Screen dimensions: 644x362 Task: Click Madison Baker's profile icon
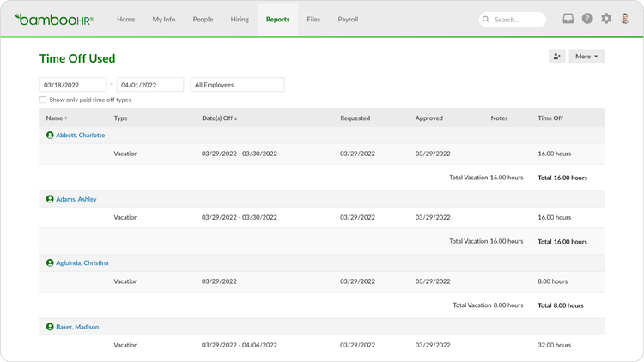[x=50, y=327]
